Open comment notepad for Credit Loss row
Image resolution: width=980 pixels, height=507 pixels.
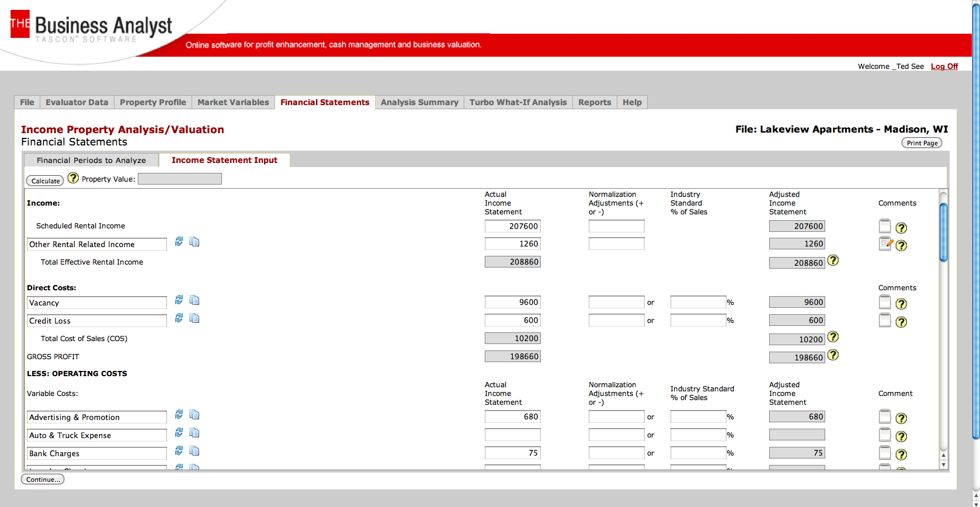pyautogui.click(x=885, y=320)
